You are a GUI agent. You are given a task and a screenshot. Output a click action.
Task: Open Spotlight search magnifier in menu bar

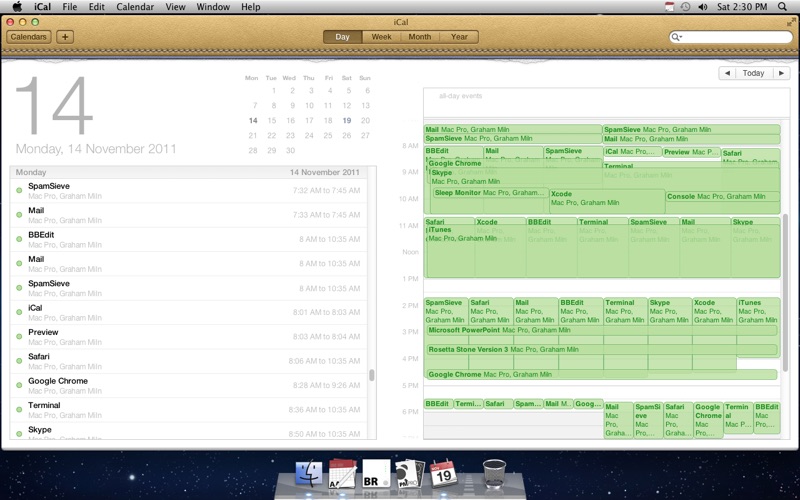coord(782,7)
